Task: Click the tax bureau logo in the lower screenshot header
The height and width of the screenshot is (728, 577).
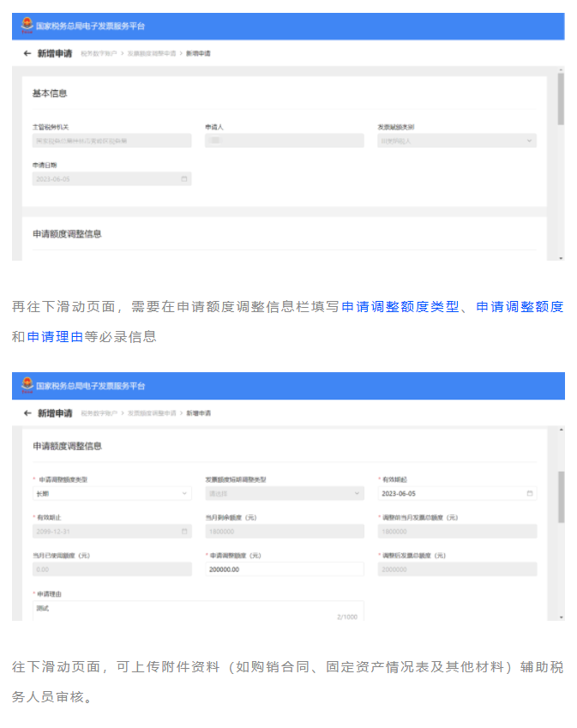Action: point(27,386)
